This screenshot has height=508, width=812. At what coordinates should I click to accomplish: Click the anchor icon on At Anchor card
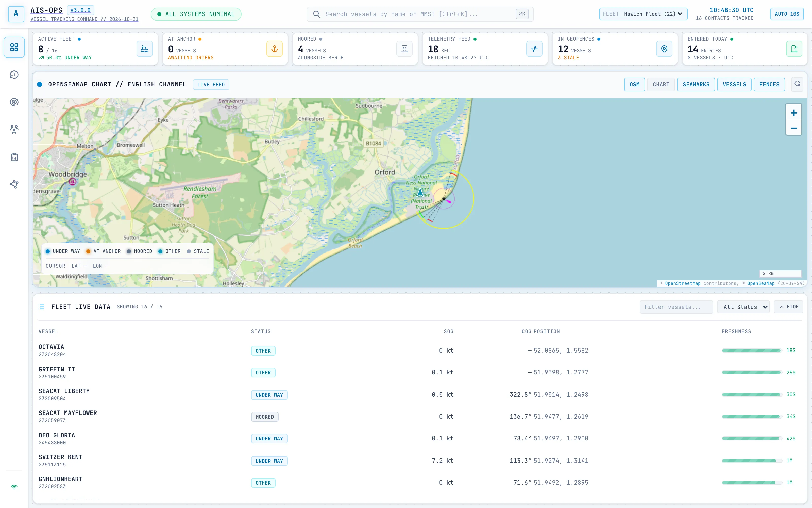[x=275, y=49]
